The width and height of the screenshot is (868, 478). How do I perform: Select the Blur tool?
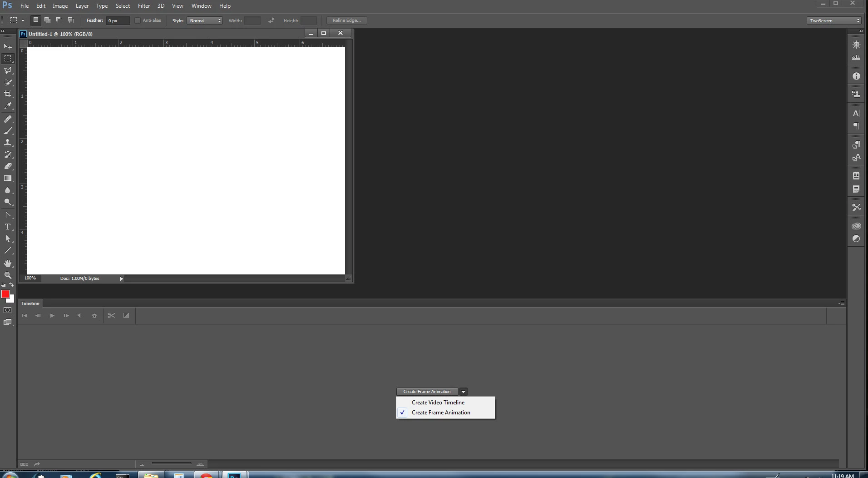8,190
